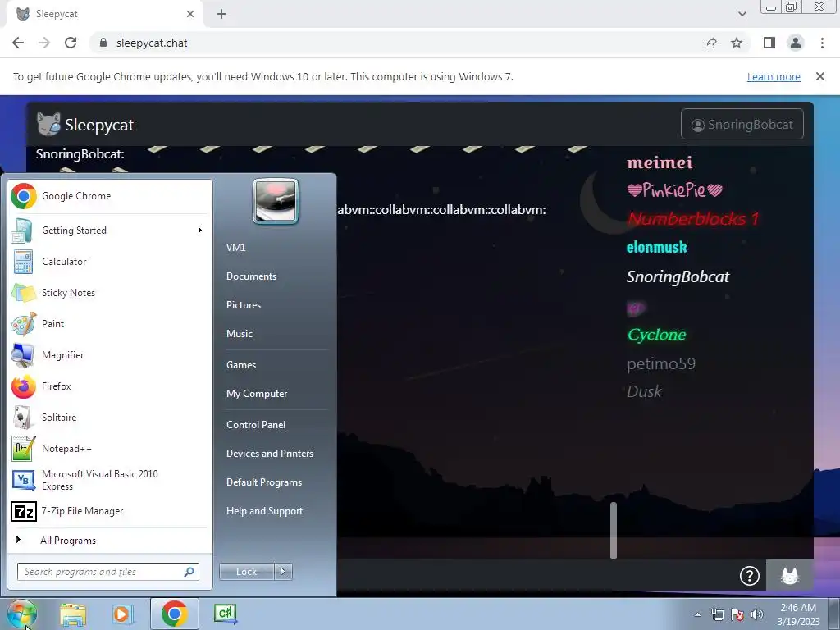Expand All Programs list
The height and width of the screenshot is (630, 840).
tap(110, 540)
